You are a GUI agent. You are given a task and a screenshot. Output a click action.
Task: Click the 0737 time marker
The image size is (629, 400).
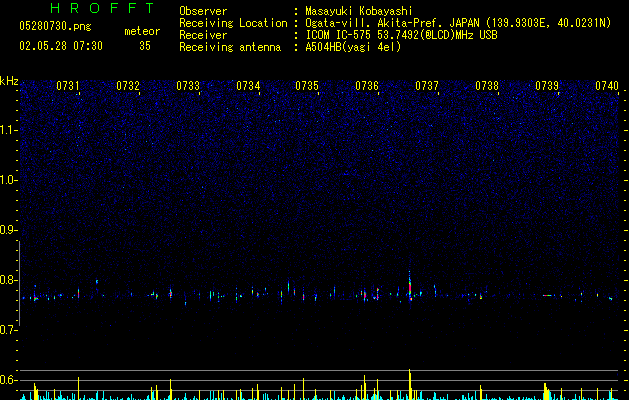pos(427,86)
